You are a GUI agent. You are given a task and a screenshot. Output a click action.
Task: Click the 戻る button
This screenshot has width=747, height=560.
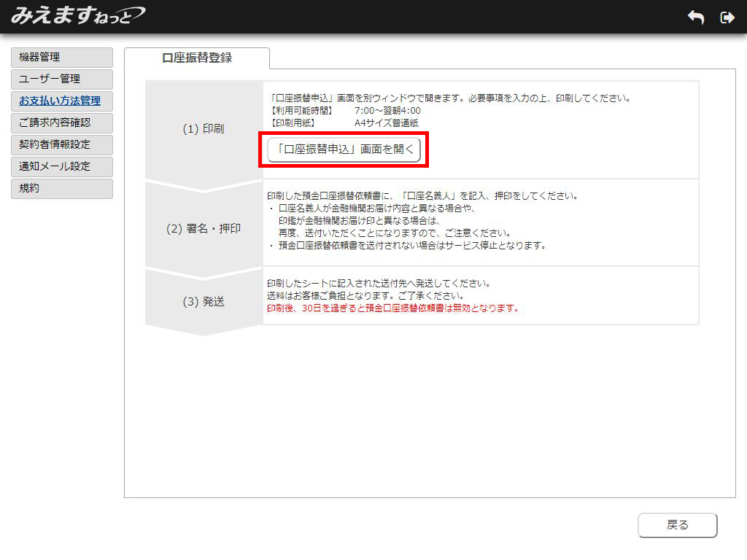[677, 525]
